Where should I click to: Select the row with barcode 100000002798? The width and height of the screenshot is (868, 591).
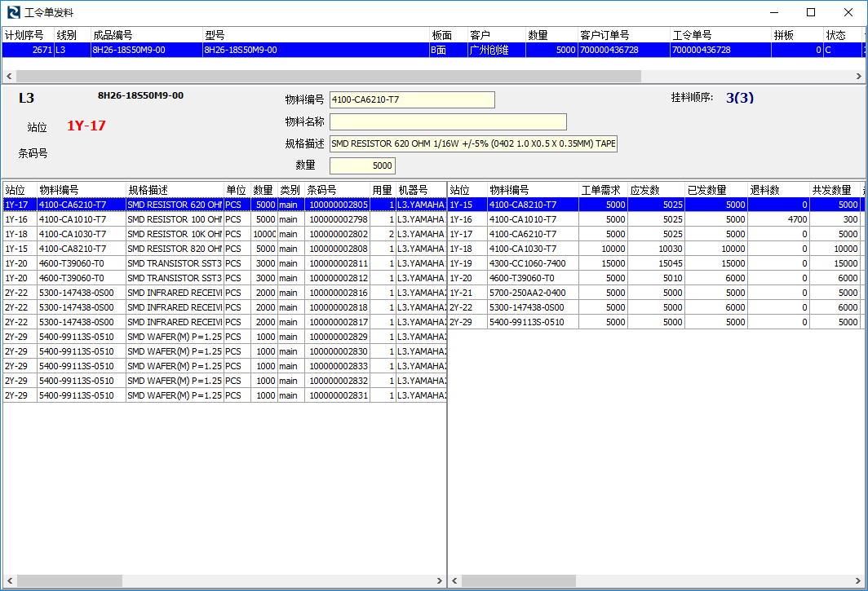point(338,219)
